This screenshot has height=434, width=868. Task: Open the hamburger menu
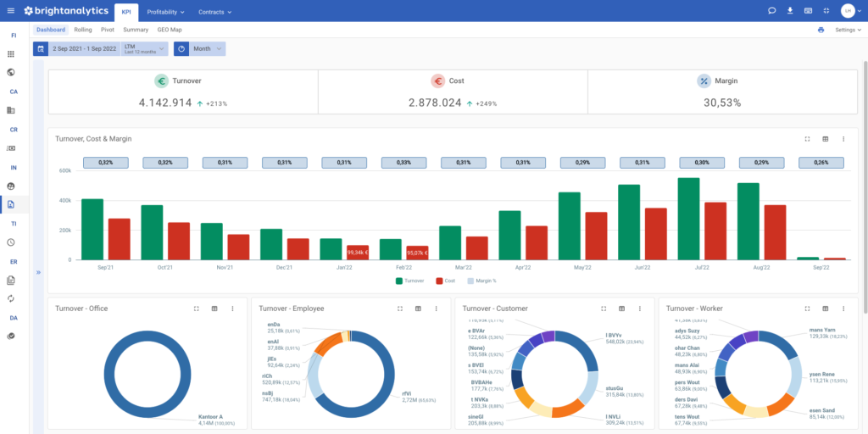tap(10, 11)
